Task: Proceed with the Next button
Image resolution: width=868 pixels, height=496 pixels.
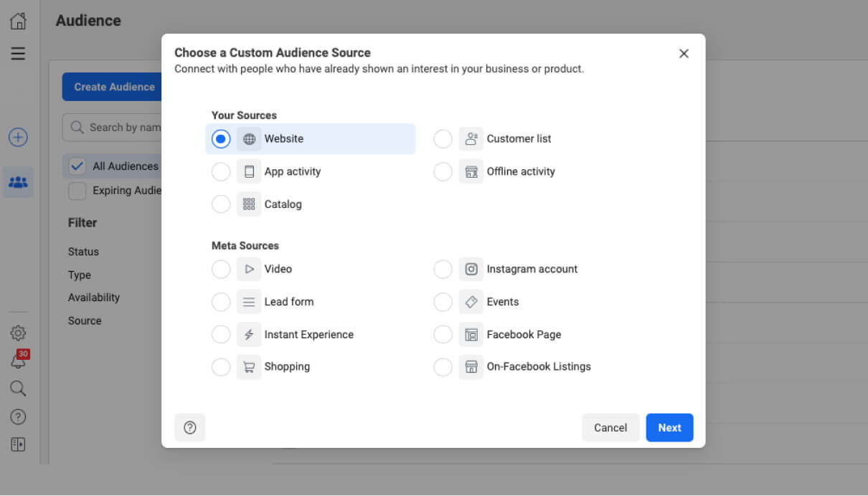Action: click(669, 428)
